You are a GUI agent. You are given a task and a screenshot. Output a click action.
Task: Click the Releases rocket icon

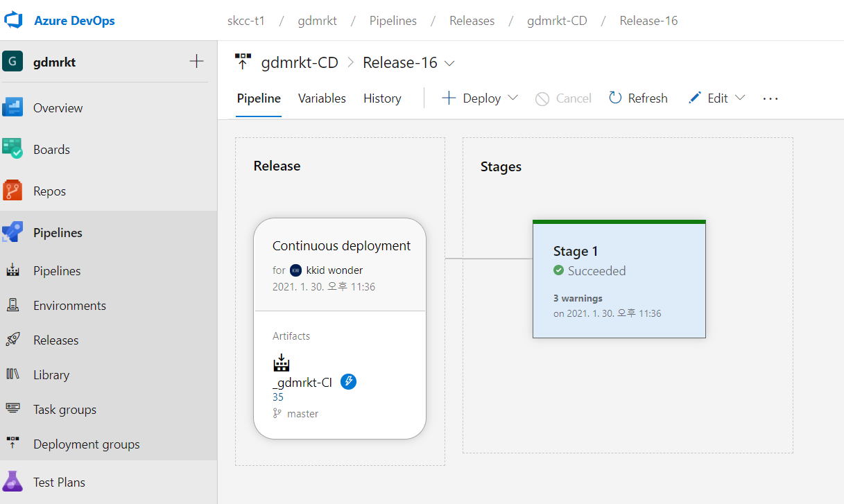[x=12, y=340]
